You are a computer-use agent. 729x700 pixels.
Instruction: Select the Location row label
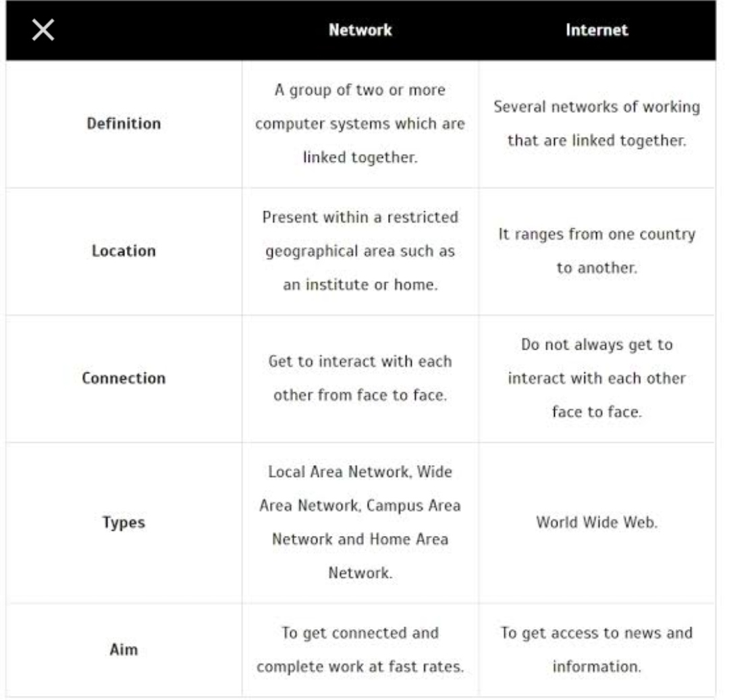tap(124, 251)
